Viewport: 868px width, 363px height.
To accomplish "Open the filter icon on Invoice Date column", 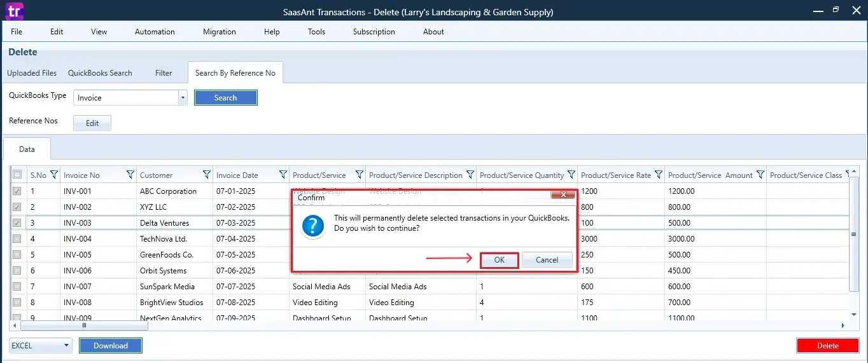I will pyautogui.click(x=283, y=175).
